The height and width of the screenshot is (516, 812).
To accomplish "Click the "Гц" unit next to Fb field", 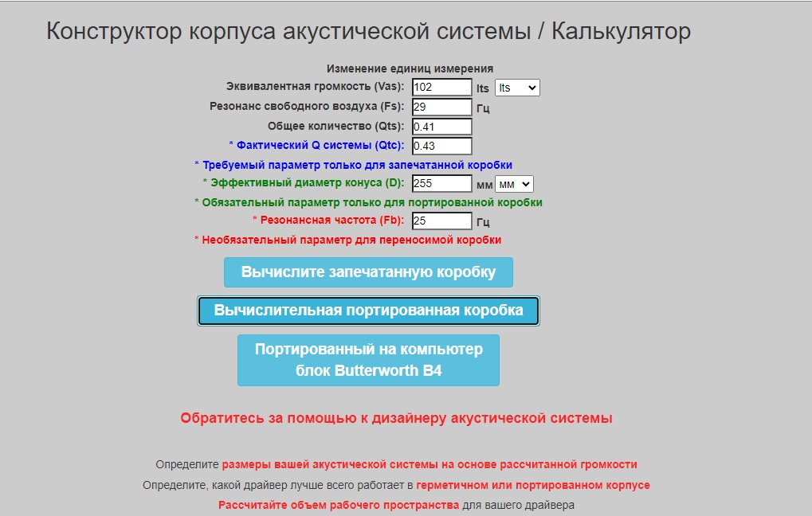I will click(483, 222).
